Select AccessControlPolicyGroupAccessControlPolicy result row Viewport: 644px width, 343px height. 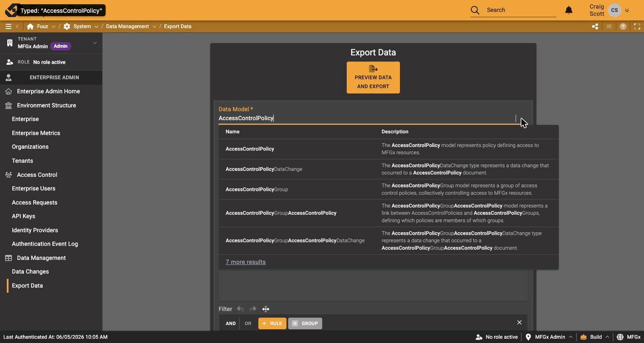(x=388, y=213)
